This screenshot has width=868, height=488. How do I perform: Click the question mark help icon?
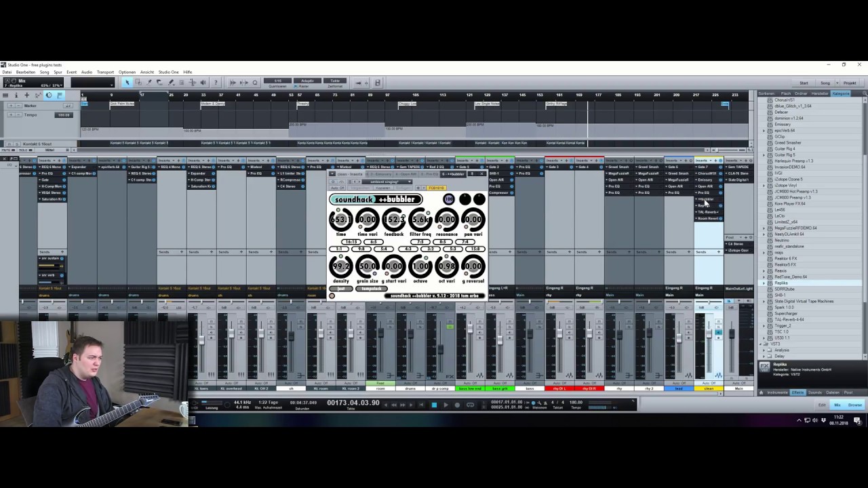click(216, 83)
